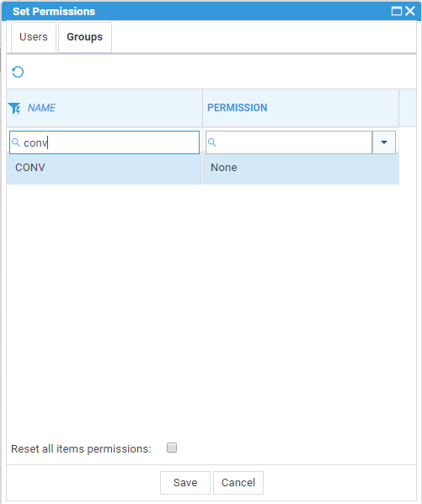Focus the name filter box containing conv
The height and width of the screenshot is (504, 422).
(x=104, y=142)
